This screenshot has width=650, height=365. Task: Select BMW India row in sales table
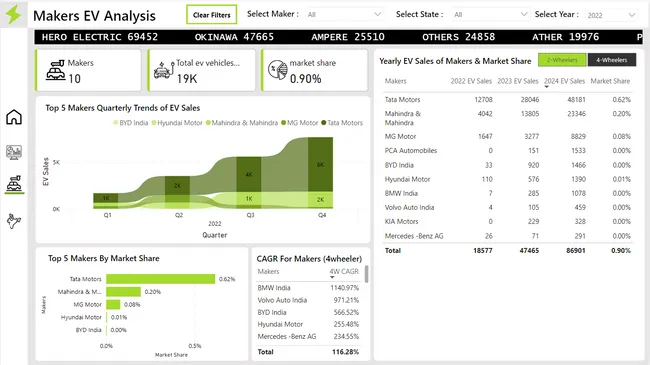click(507, 193)
